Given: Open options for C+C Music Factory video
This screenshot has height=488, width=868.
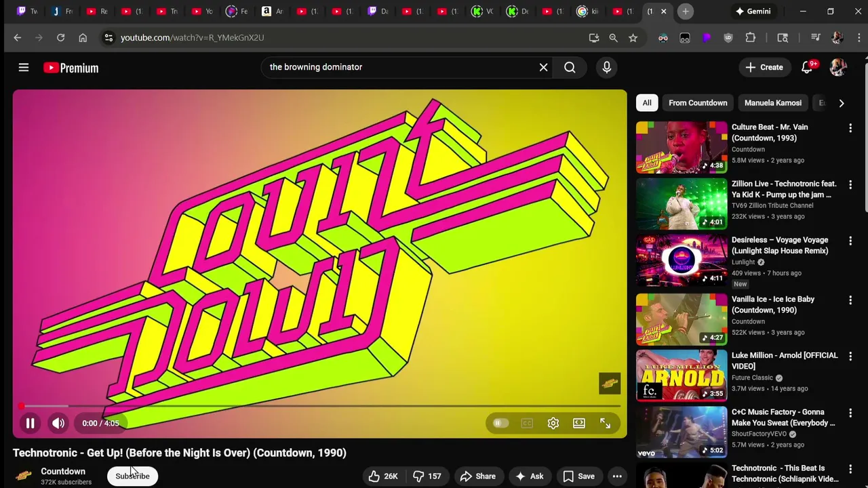Looking at the screenshot, I should pos(850,413).
